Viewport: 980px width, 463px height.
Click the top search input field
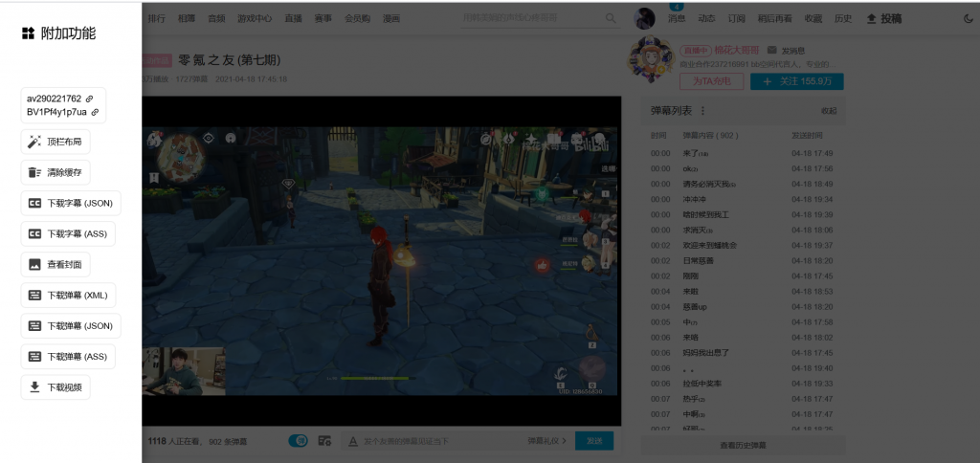531,19
